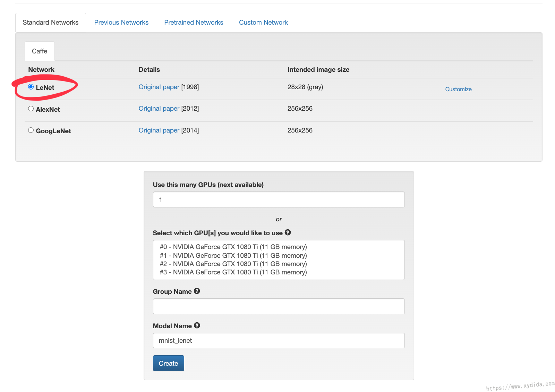Click the Intended image size column header
This screenshot has width=555, height=392.
tap(318, 70)
